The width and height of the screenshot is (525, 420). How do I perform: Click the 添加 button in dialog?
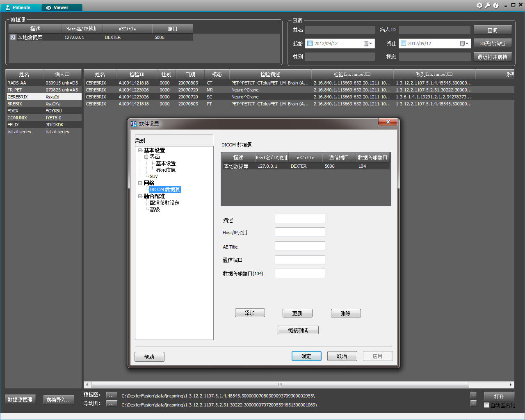pyautogui.click(x=250, y=313)
